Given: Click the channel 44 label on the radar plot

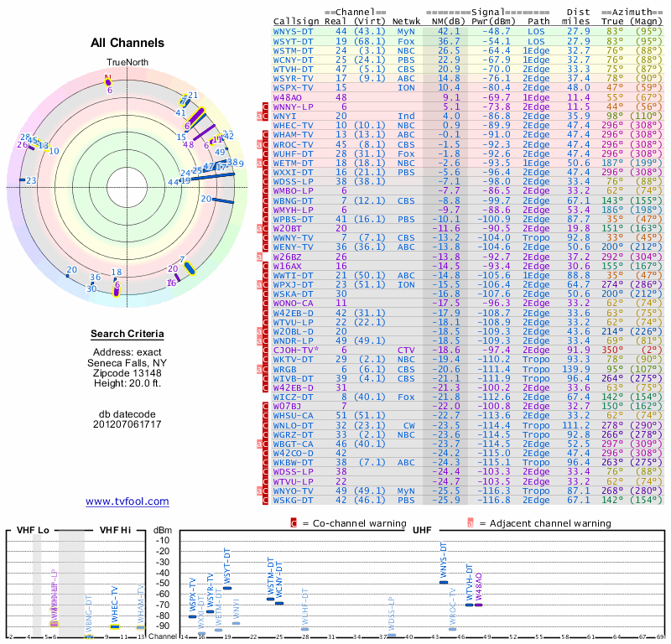Looking at the screenshot, I should pyautogui.click(x=173, y=182).
